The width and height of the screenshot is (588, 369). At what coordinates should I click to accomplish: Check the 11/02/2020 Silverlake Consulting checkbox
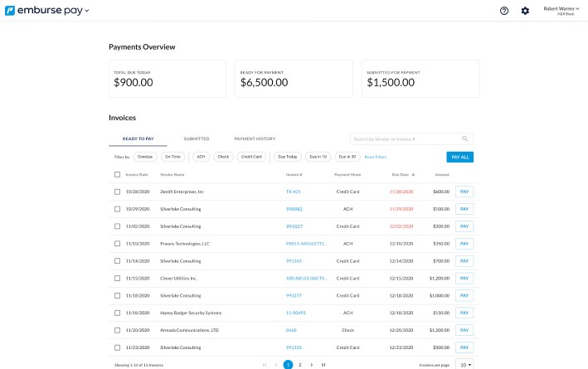[118, 226]
